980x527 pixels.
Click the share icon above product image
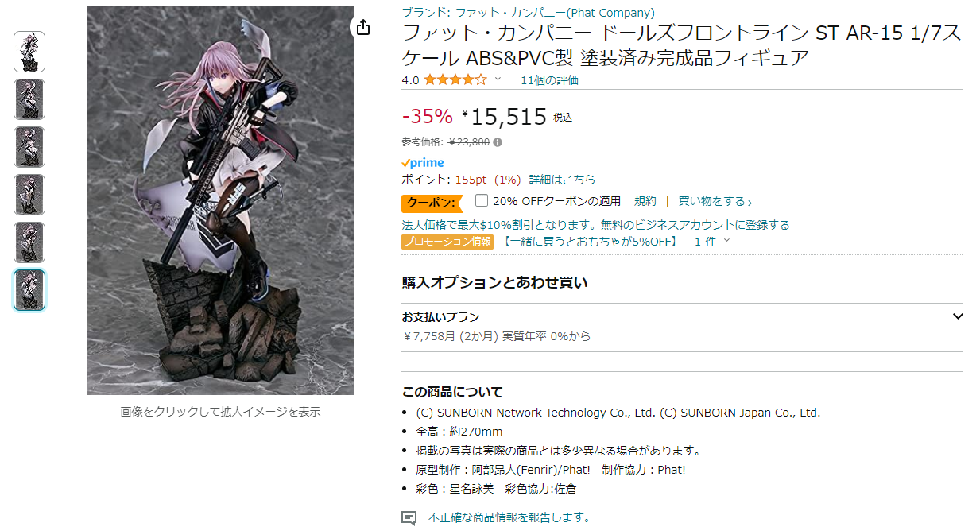[x=363, y=27]
